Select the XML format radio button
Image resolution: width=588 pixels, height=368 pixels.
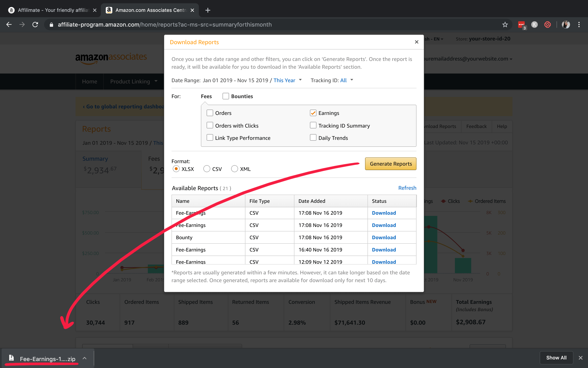234,169
